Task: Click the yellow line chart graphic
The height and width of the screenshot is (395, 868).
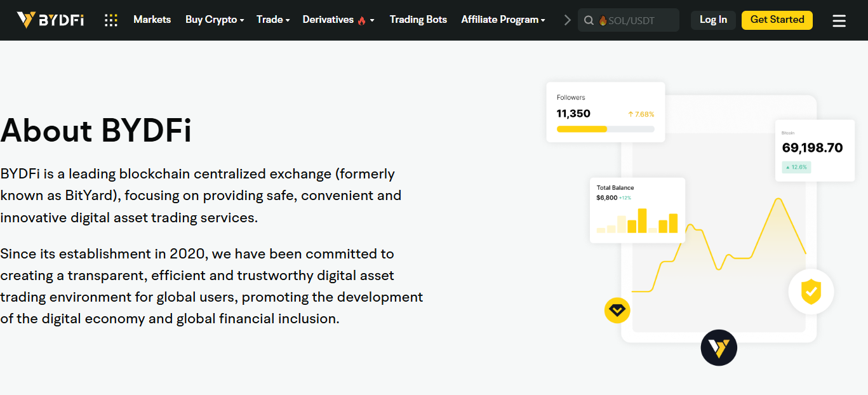Action: point(719,245)
